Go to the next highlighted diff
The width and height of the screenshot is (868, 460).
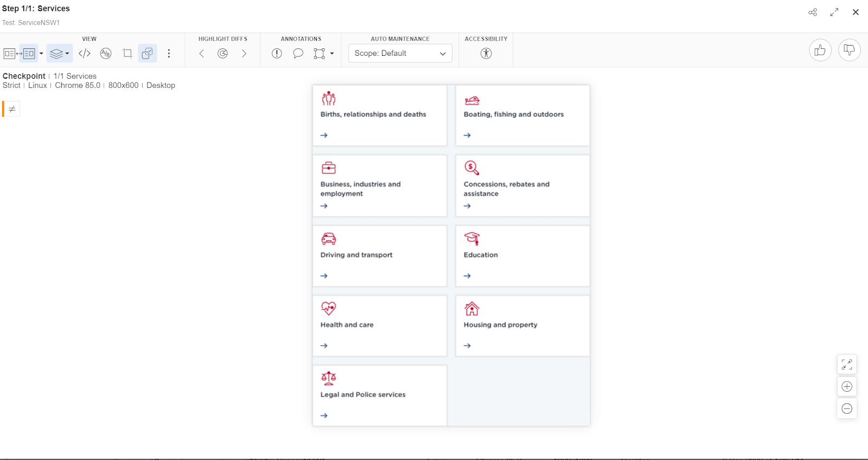pos(244,53)
